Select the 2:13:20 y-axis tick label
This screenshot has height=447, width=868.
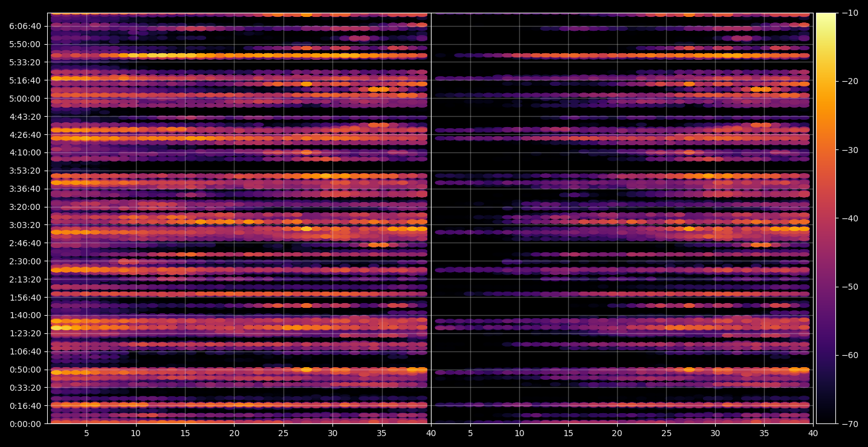coord(25,279)
